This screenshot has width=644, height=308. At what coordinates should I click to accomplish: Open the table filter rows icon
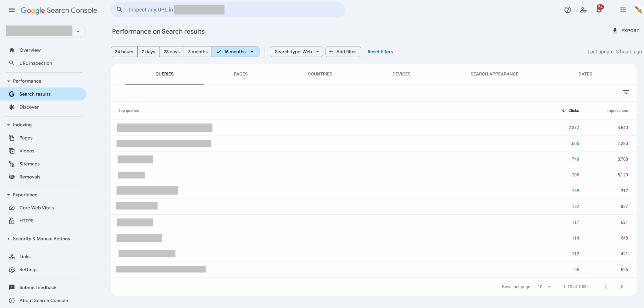626,92
